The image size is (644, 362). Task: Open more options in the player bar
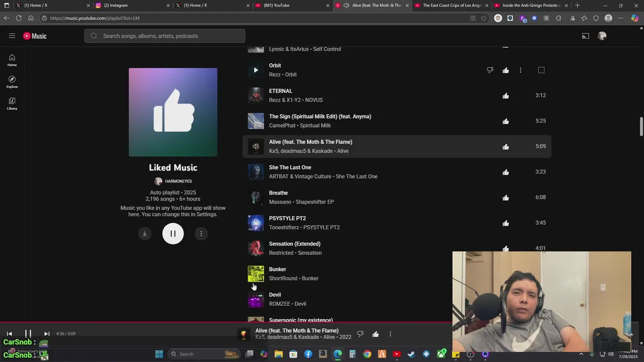pyautogui.click(x=390, y=334)
